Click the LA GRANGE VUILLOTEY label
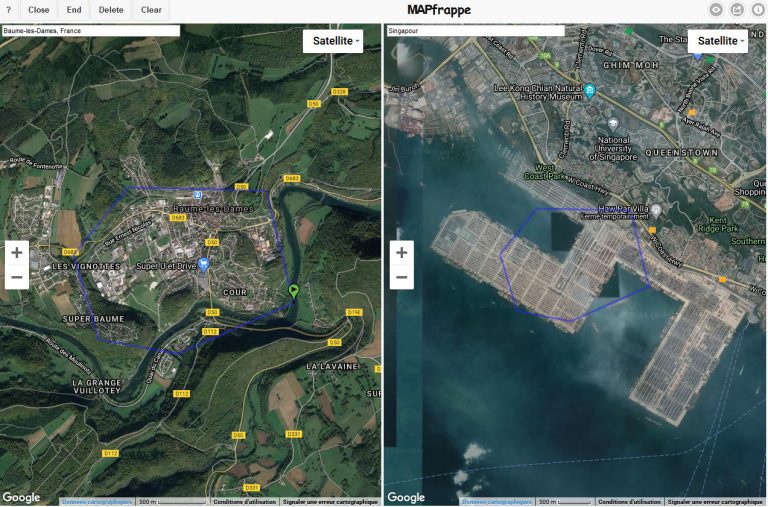The height and width of the screenshot is (507, 768). pos(96,386)
